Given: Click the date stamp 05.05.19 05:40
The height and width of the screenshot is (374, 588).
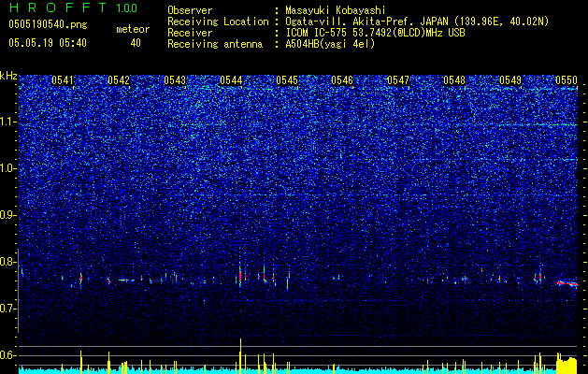Looking at the screenshot, I should point(48,43).
